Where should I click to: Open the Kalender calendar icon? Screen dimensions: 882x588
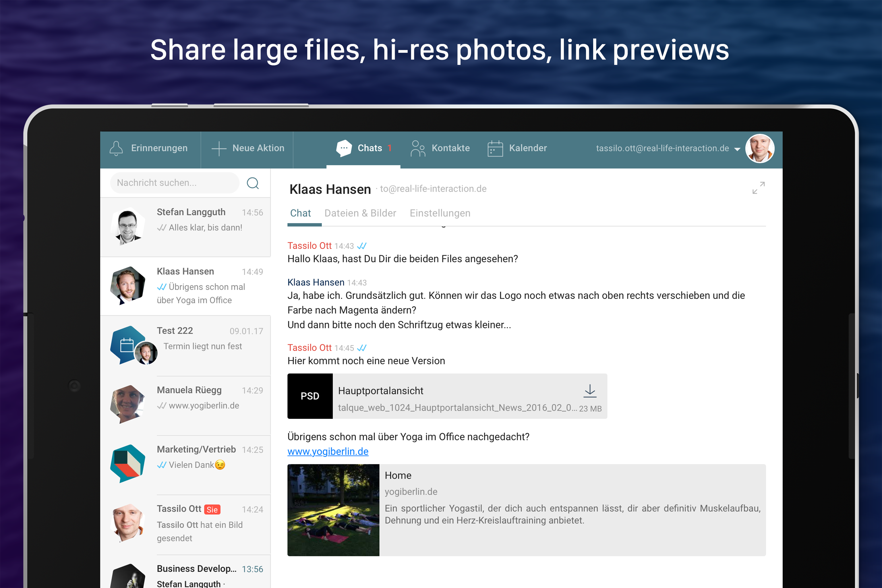pyautogui.click(x=495, y=148)
